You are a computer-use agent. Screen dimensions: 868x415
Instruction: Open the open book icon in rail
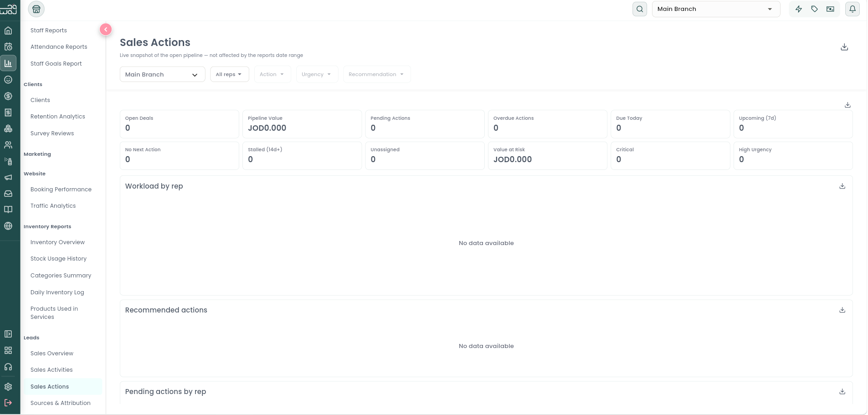point(8,210)
